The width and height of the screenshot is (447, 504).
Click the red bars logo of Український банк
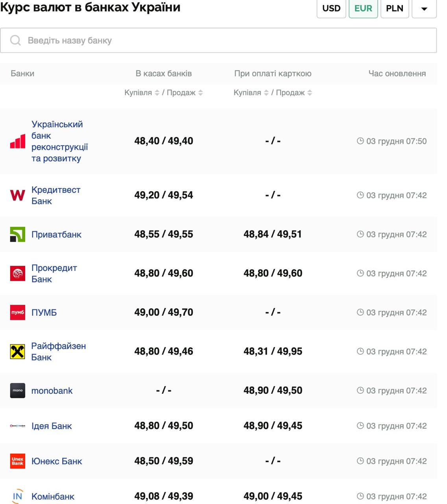17,141
